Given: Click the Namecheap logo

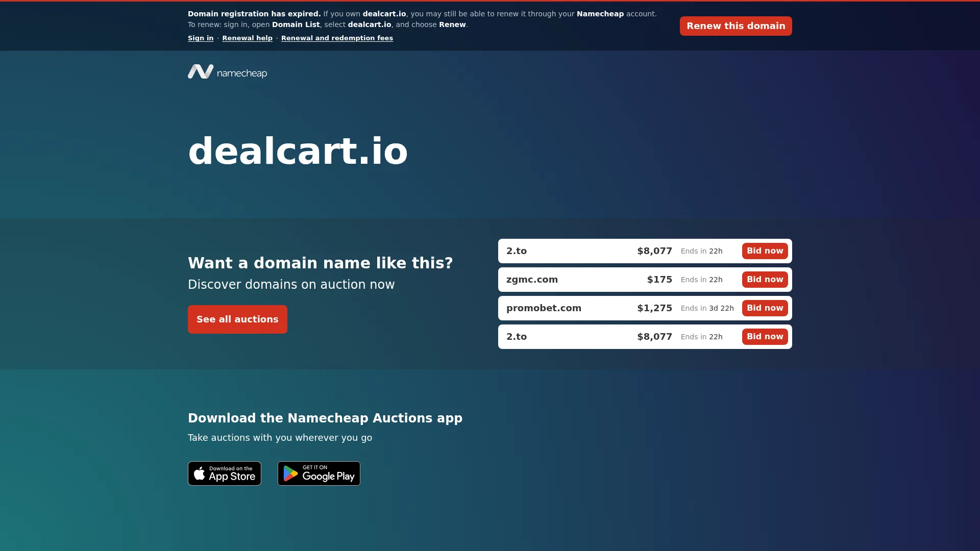Looking at the screenshot, I should (x=227, y=72).
